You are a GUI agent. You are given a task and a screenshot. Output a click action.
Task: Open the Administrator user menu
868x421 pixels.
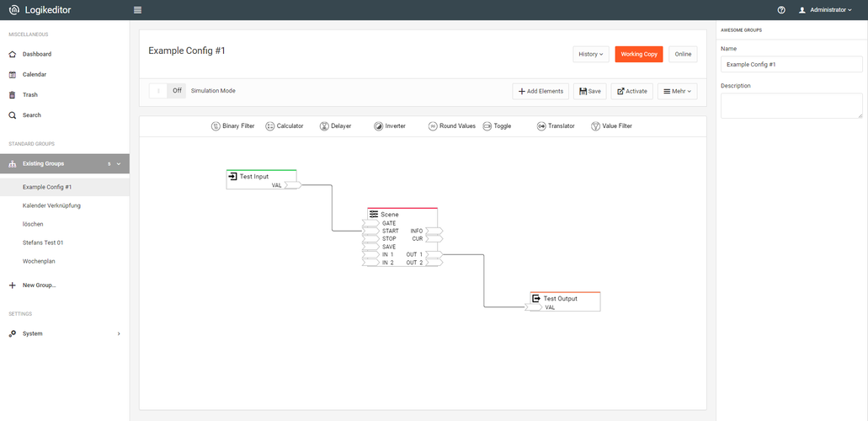tap(825, 10)
